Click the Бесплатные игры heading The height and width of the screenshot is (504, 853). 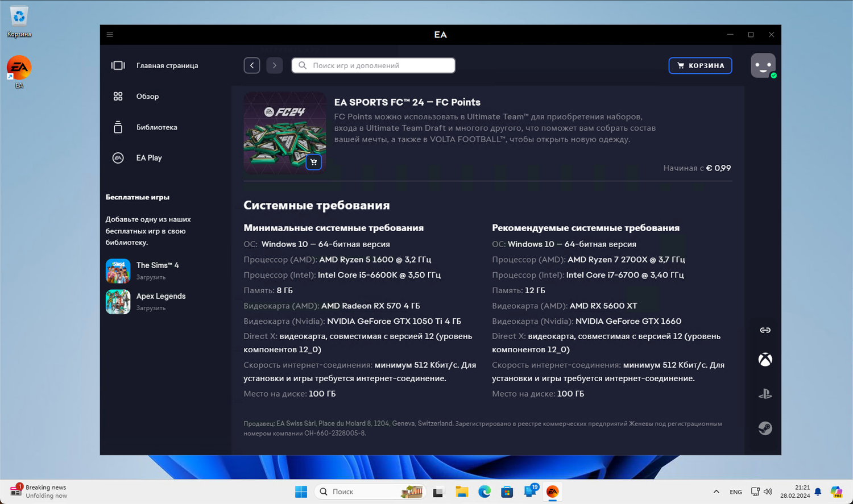pyautogui.click(x=138, y=197)
